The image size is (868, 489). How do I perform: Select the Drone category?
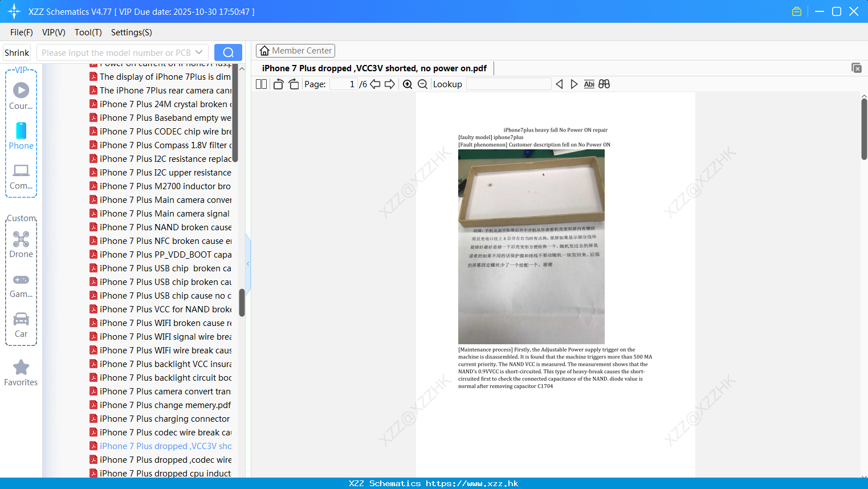coord(21,244)
